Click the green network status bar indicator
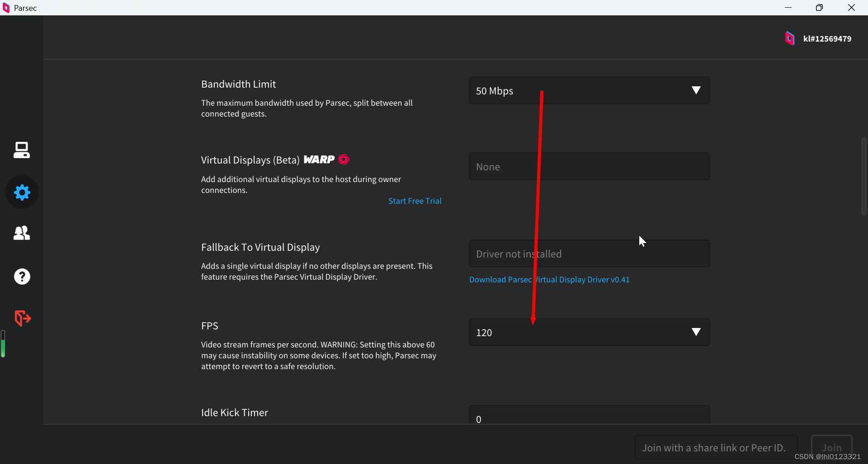 point(3,344)
